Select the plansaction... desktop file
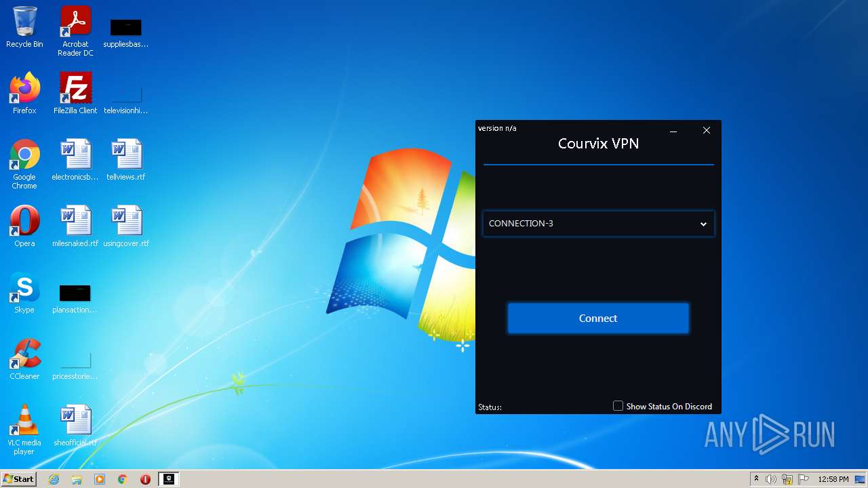The image size is (868, 488). (x=75, y=298)
